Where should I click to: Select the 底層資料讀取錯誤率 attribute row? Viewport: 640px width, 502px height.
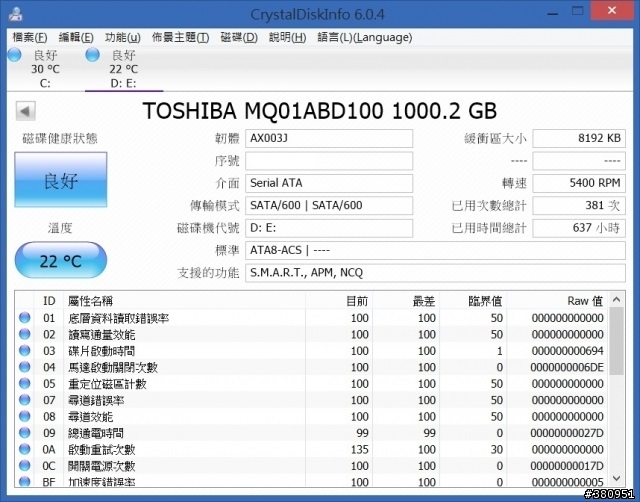tap(312, 318)
